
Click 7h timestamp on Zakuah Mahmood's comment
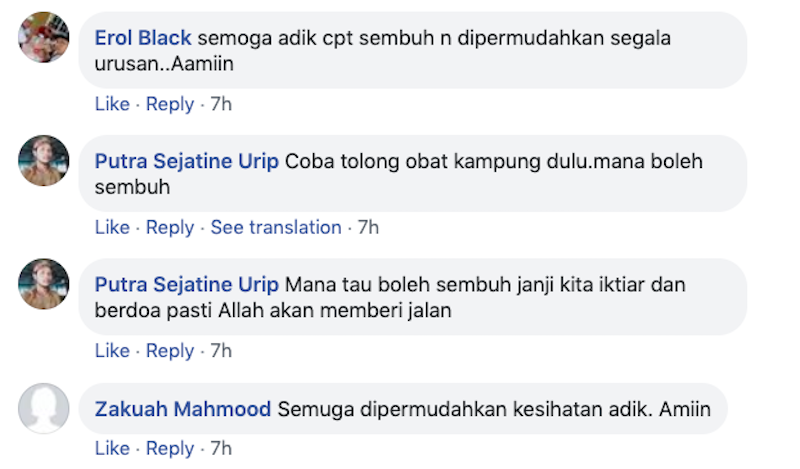click(x=220, y=448)
